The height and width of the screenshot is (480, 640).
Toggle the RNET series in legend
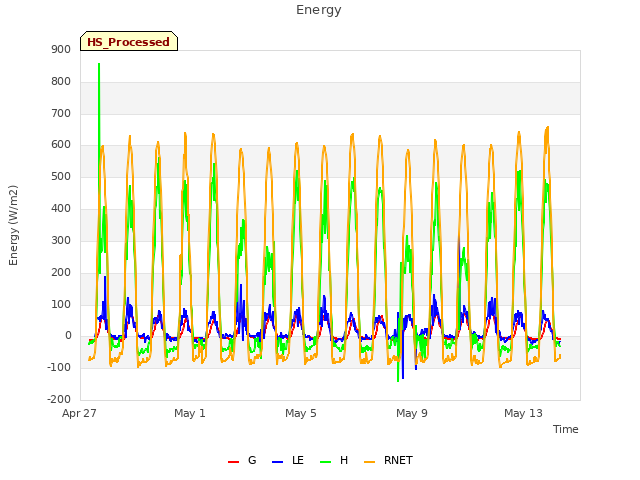pos(388,460)
